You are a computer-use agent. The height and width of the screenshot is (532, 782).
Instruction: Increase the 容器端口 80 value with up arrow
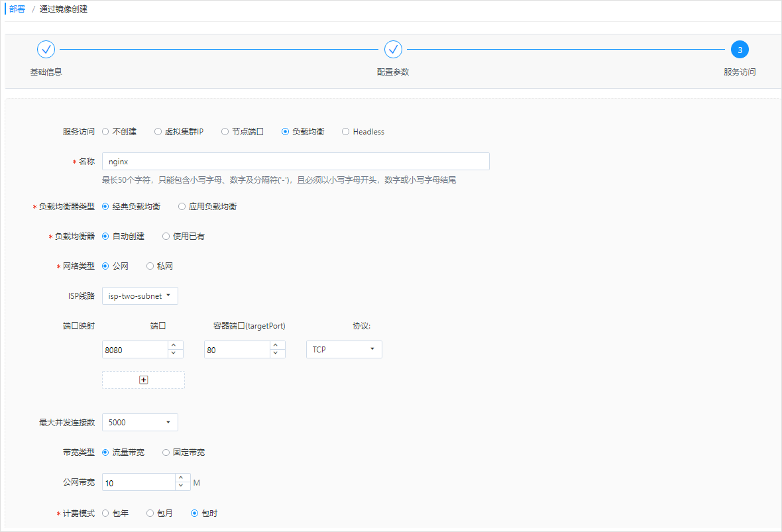click(276, 345)
